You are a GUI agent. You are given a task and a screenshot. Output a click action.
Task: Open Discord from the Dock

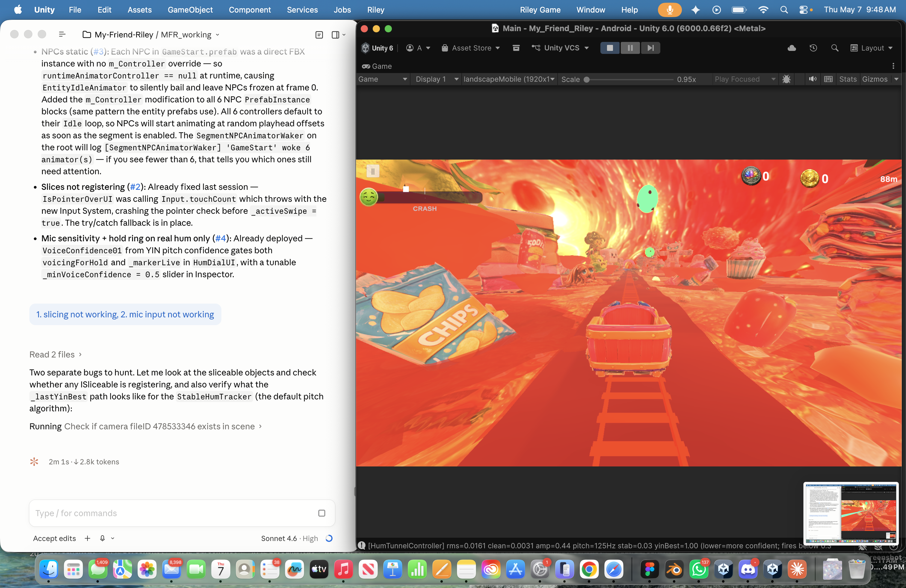(748, 569)
